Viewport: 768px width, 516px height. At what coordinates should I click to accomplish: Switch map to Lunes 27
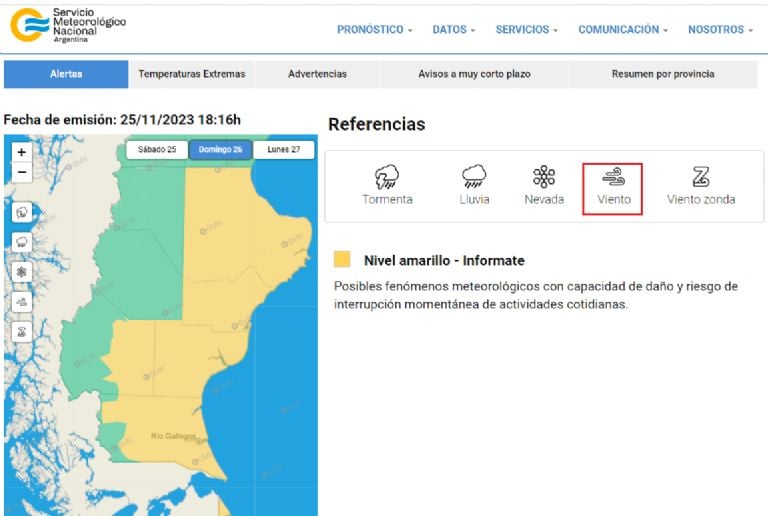coord(283,150)
